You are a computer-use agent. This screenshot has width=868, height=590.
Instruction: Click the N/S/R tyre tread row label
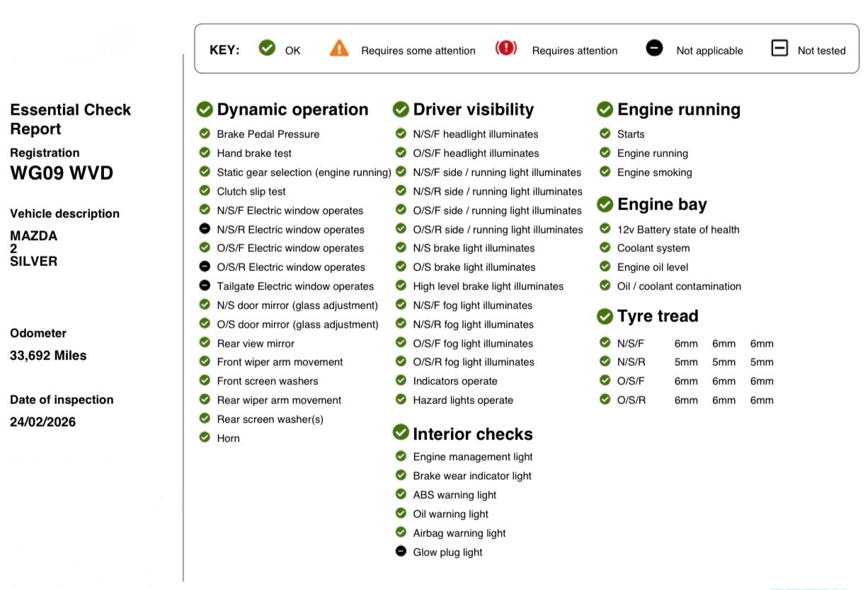(x=631, y=362)
